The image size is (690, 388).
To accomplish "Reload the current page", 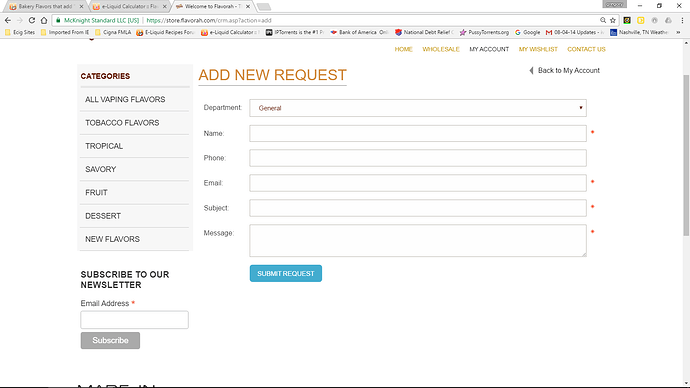I will pyautogui.click(x=32, y=20).
